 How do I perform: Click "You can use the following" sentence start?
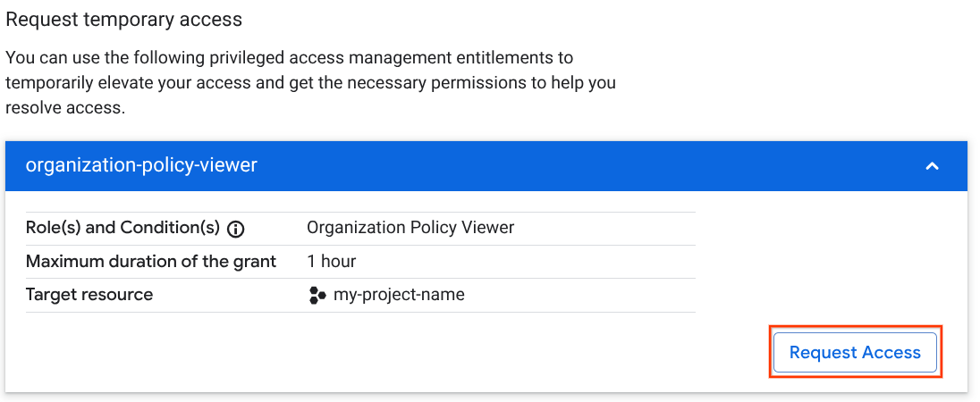coord(97,58)
